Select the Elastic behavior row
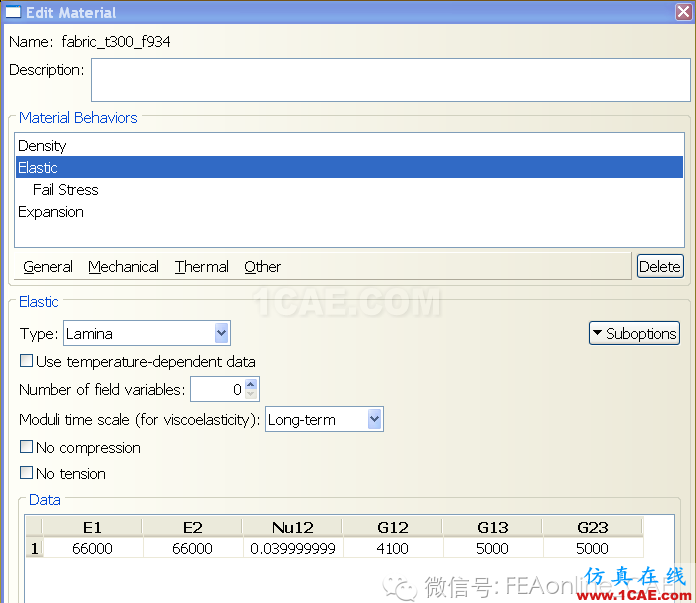This screenshot has height=603, width=696. (x=349, y=167)
